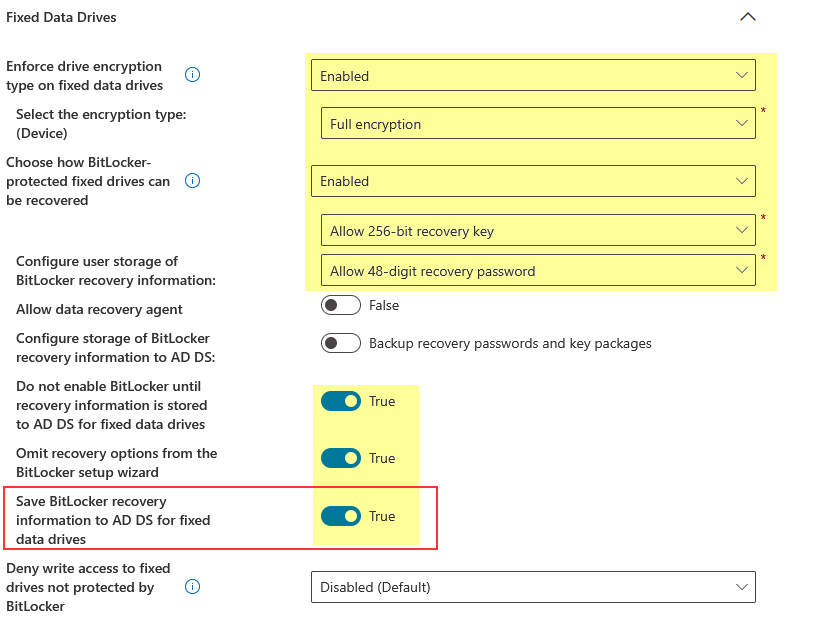
Task: Show info for Choose how BitLocker-protected drives recovered
Action: 192,181
